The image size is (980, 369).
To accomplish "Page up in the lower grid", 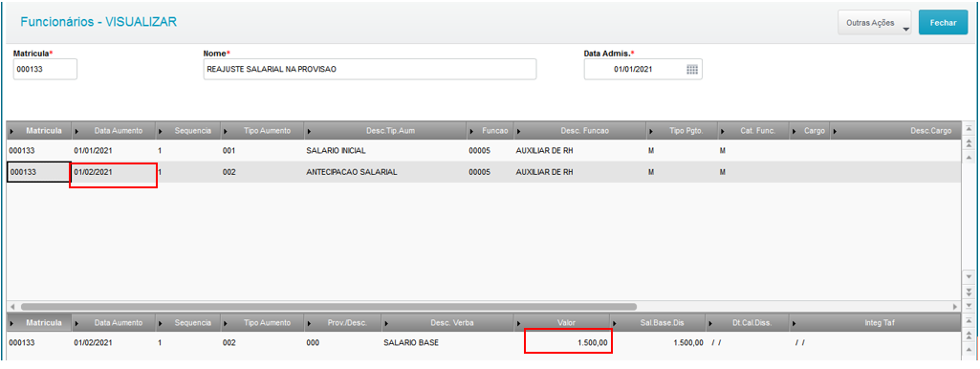I will [x=969, y=336].
